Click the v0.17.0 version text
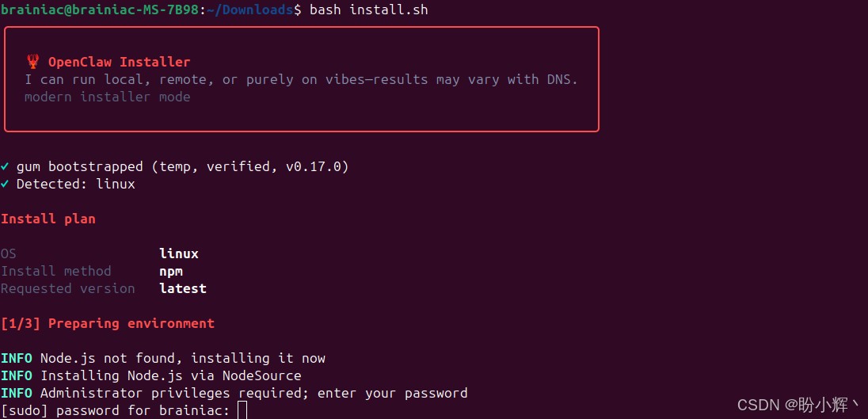The width and height of the screenshot is (868, 419). coord(314,166)
